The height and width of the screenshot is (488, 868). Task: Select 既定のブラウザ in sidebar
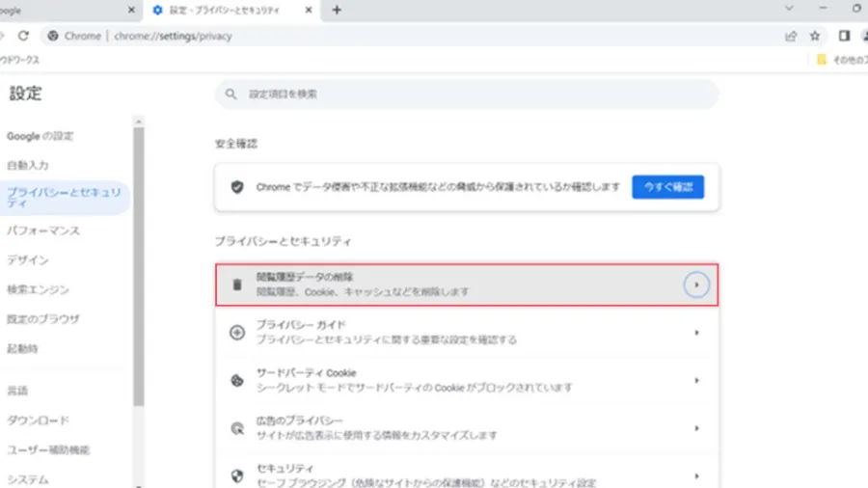43,319
